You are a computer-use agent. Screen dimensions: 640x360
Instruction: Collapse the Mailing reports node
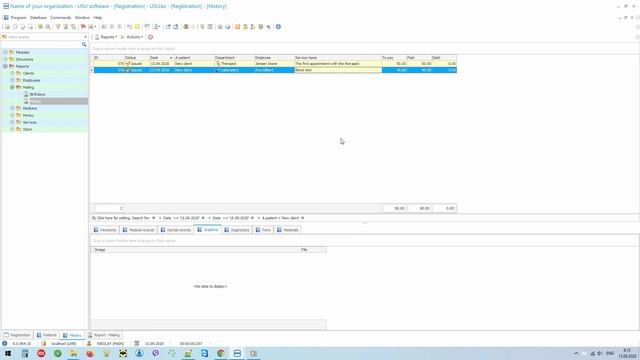click(x=12, y=87)
